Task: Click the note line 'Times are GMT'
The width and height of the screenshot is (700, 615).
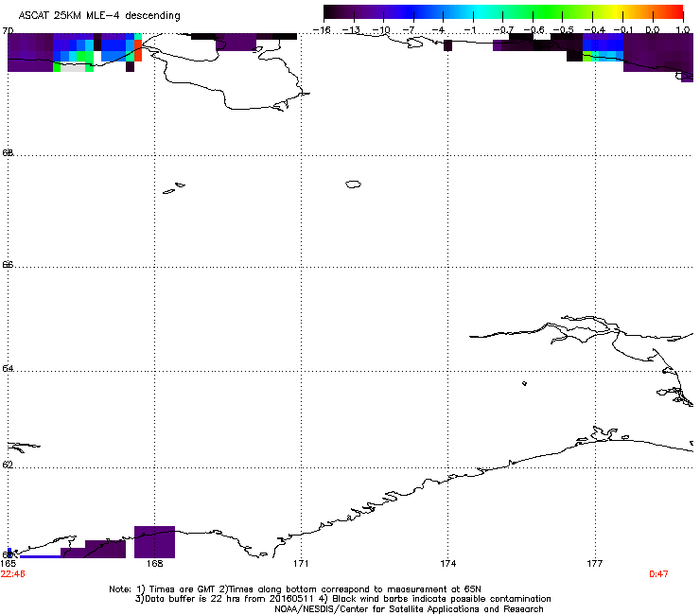Action: pos(184,589)
